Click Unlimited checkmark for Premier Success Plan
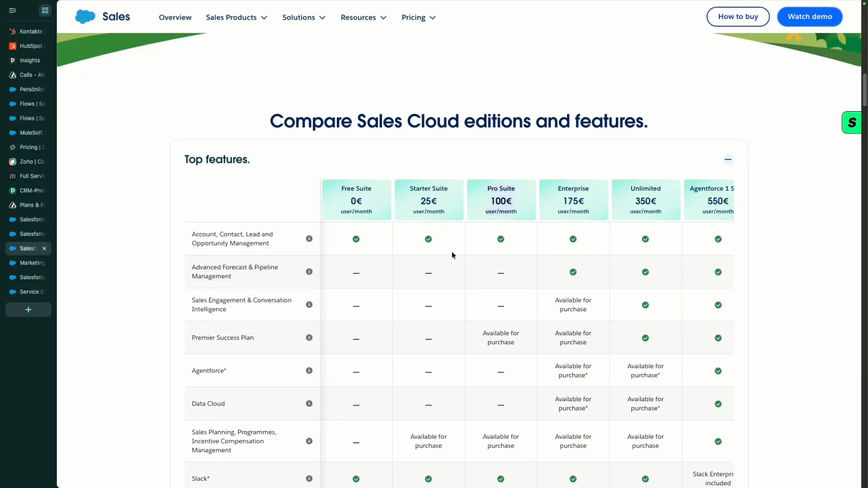Screen dimensions: 868x488 646,338
